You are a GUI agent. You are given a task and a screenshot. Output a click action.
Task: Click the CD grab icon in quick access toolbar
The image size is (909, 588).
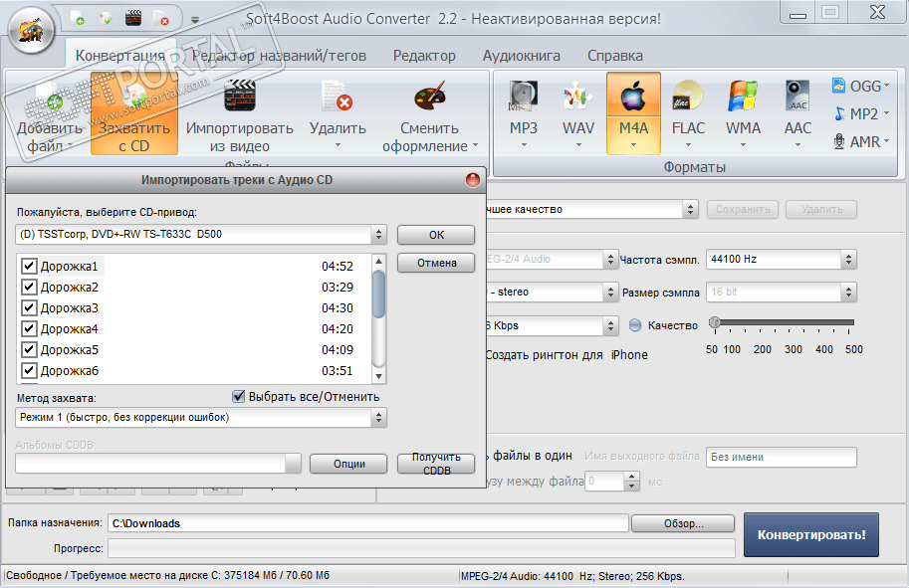point(106,18)
